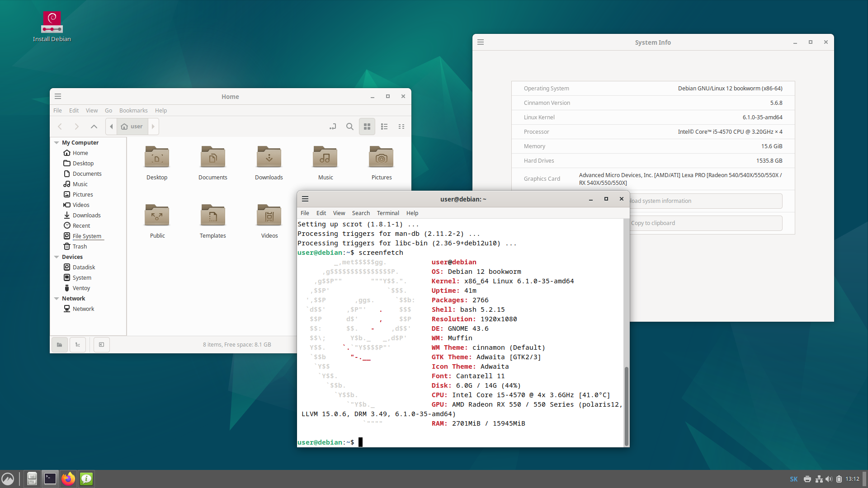Open the terminal Edit menu
Viewport: 868px width, 488px height.
(321, 213)
